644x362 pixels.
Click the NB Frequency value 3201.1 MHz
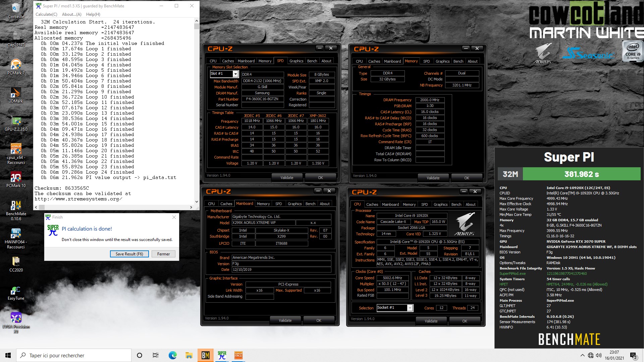tap(462, 85)
